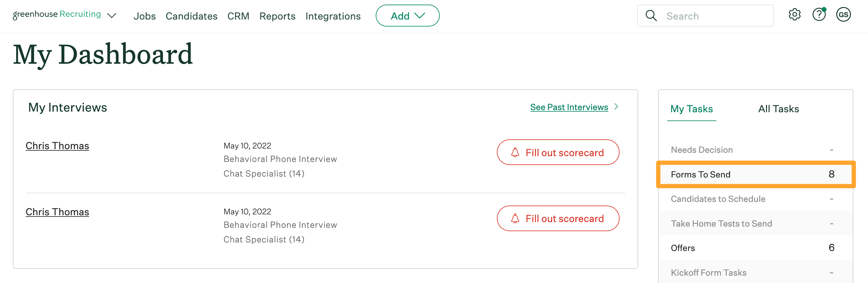
Task: Open the Add dropdown button
Action: pyautogui.click(x=407, y=16)
